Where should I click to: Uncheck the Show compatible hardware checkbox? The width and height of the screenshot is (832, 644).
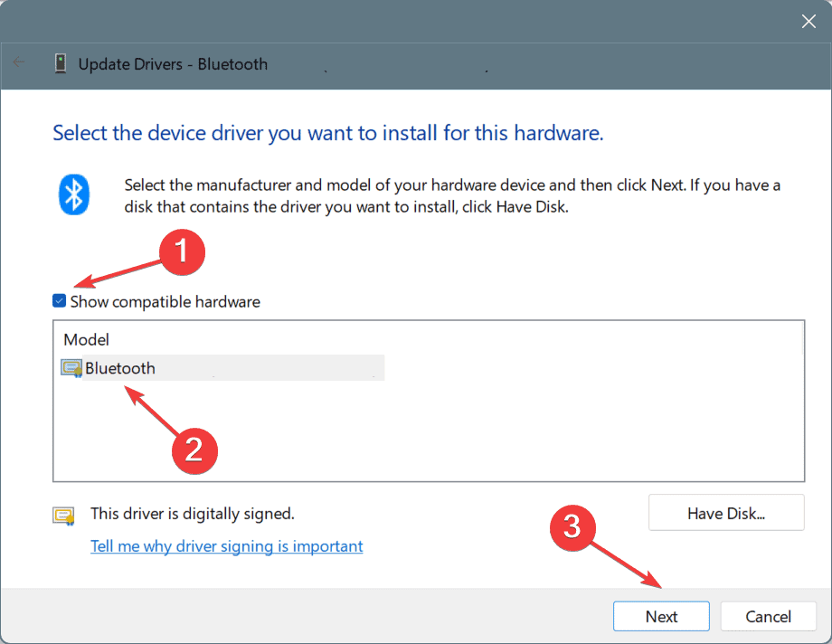point(60,301)
